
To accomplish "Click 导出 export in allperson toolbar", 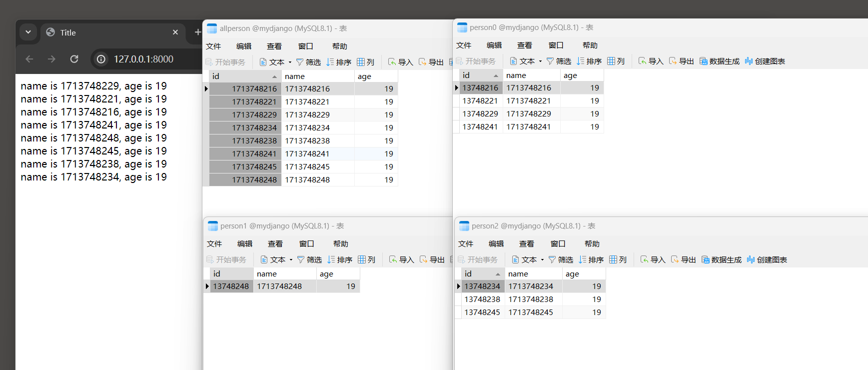I will [x=431, y=62].
